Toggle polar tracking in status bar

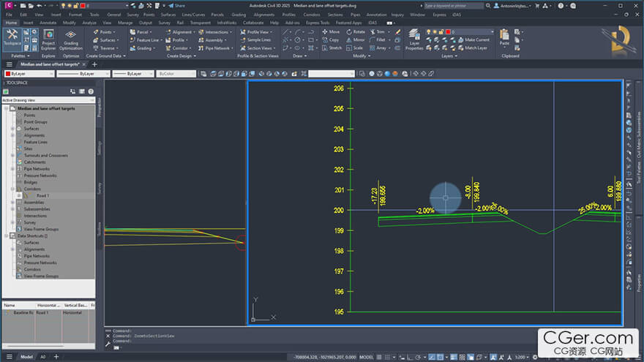pyautogui.click(x=418, y=357)
